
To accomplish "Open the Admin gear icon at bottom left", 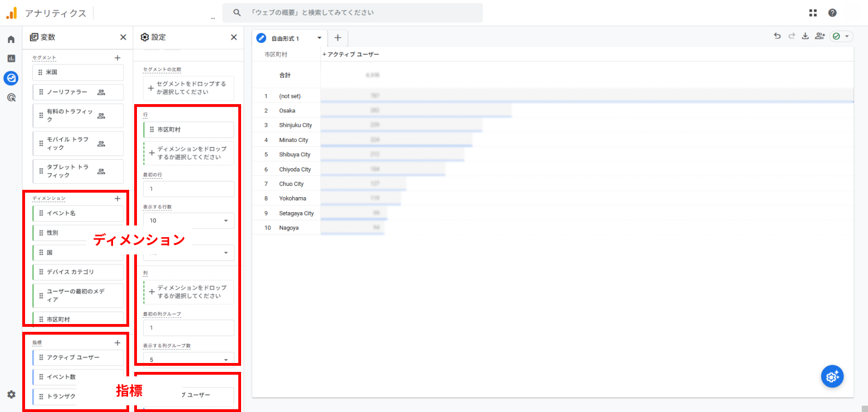I will [11, 394].
